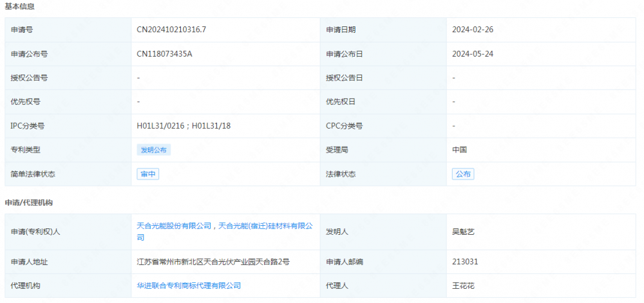Click the 优先权号 field label
Screen dimensions: 644x303
[x=26, y=102]
